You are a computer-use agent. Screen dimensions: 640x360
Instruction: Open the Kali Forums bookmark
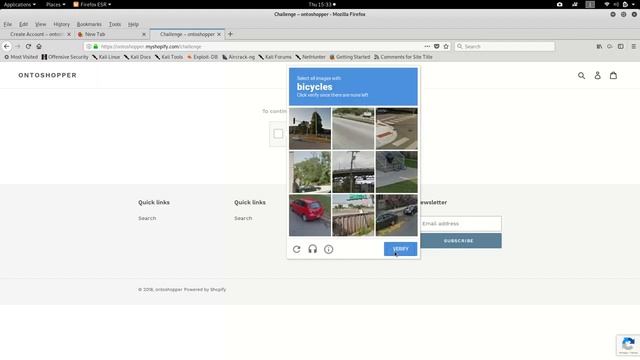click(275, 57)
